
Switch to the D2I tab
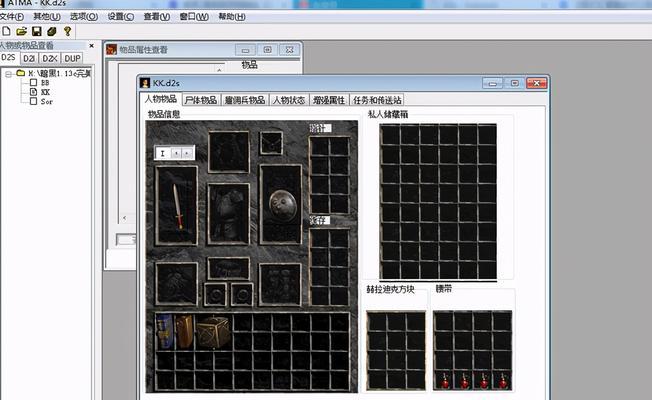click(29, 58)
